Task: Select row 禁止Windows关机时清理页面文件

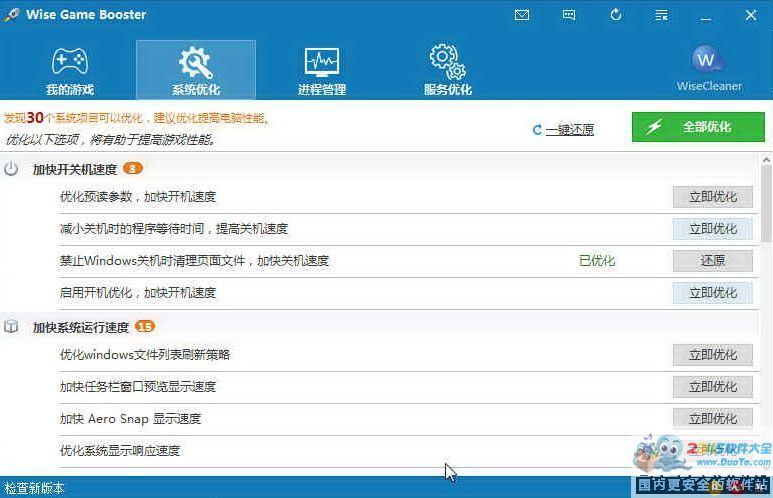Action: click(409, 261)
